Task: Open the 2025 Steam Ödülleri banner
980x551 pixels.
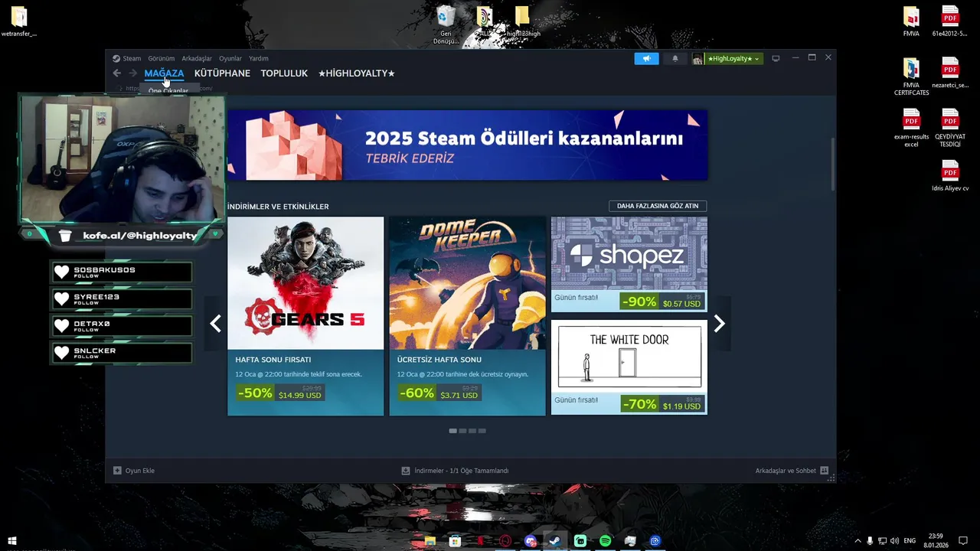Action: tap(467, 145)
